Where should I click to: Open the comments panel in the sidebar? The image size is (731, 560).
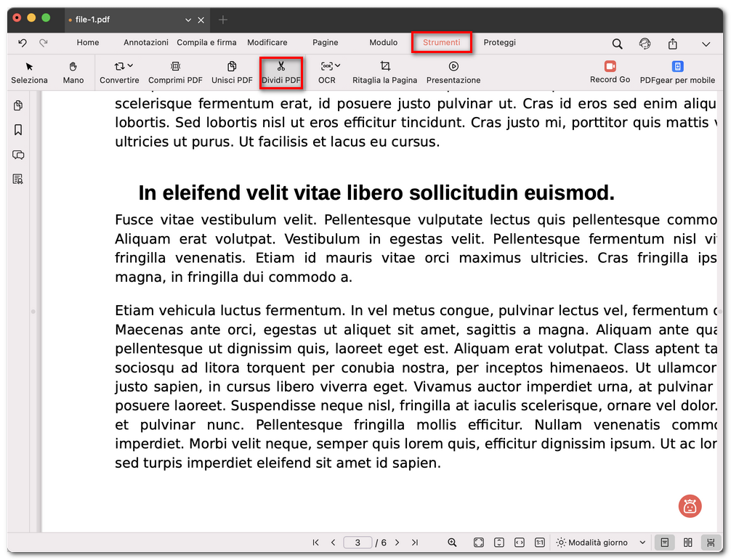pyautogui.click(x=18, y=155)
